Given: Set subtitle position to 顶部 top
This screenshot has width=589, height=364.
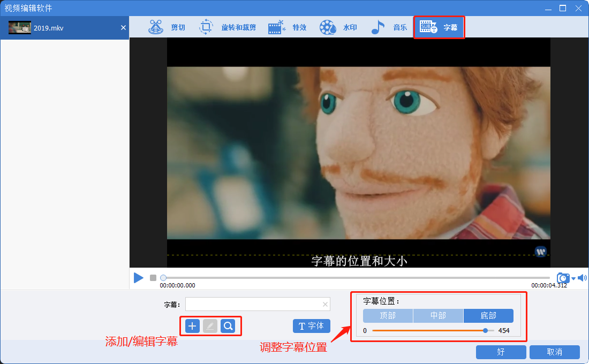Looking at the screenshot, I should (388, 316).
